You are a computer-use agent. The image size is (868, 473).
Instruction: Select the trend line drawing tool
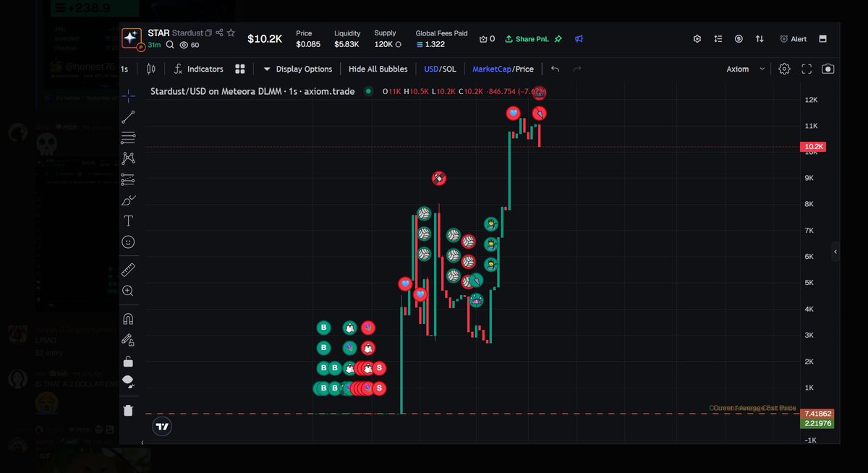coord(128,116)
